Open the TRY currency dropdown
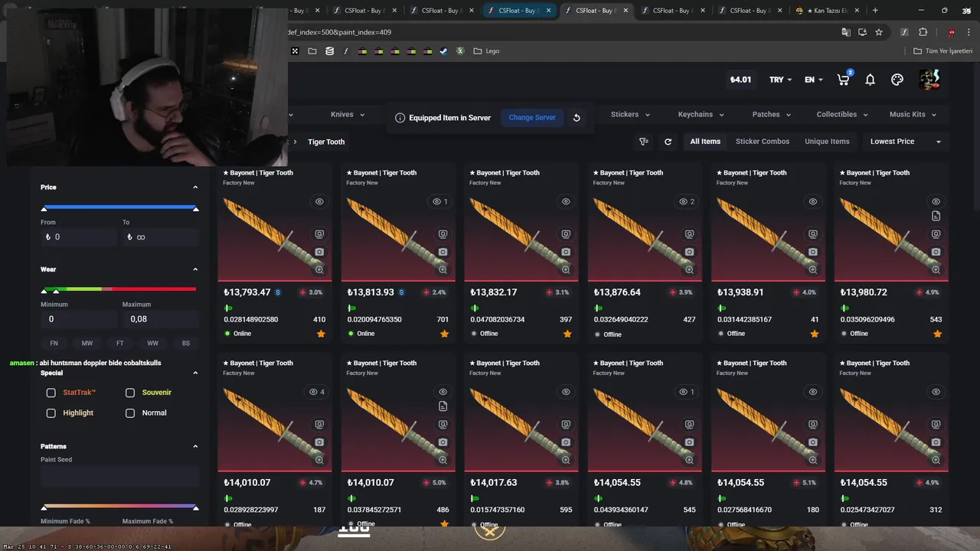This screenshot has width=980, height=551. click(x=780, y=80)
